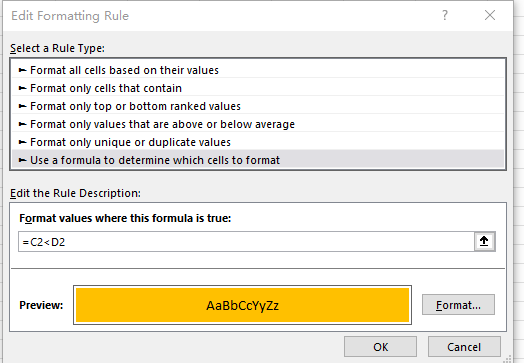Click the Edit the Rule Description label

(75, 193)
